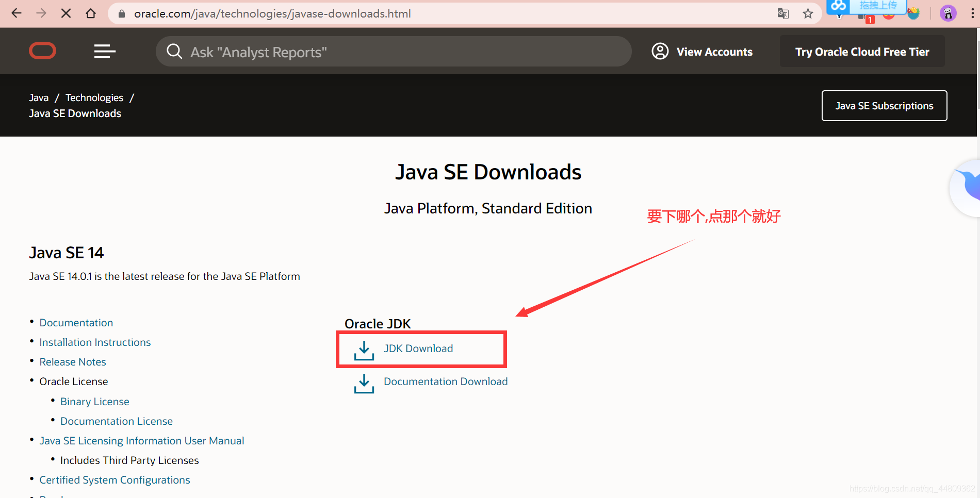Bookmark this page with the star icon
980x498 pixels.
pyautogui.click(x=808, y=14)
